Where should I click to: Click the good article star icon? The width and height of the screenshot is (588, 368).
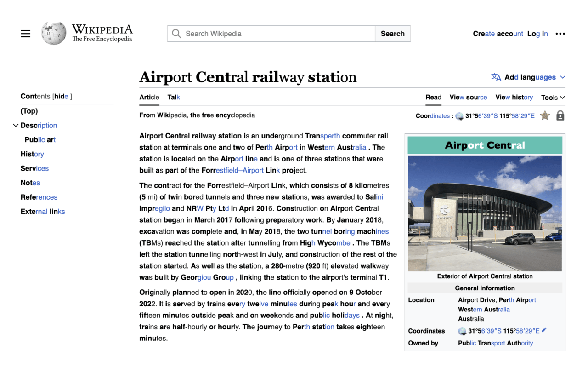pyautogui.click(x=545, y=115)
